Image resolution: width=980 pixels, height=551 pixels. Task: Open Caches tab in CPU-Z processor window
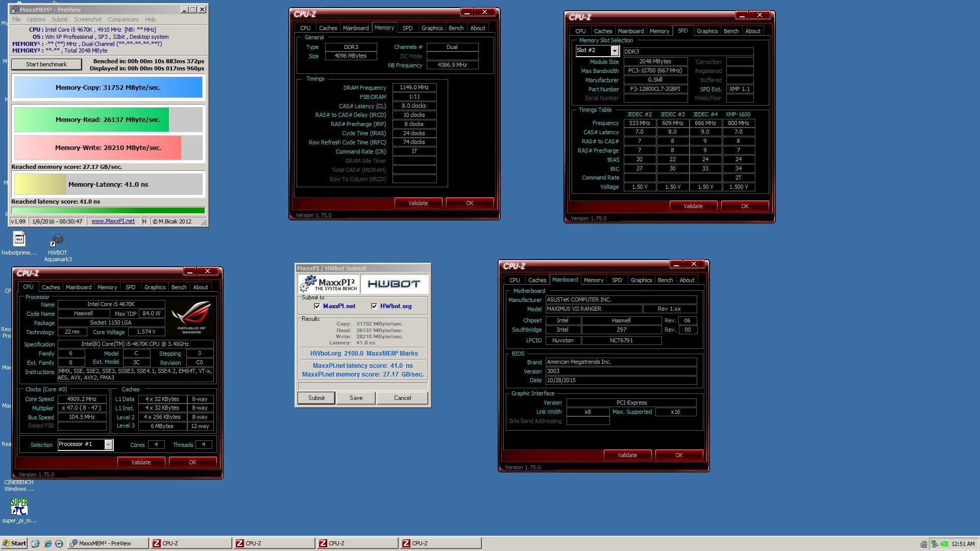51,287
